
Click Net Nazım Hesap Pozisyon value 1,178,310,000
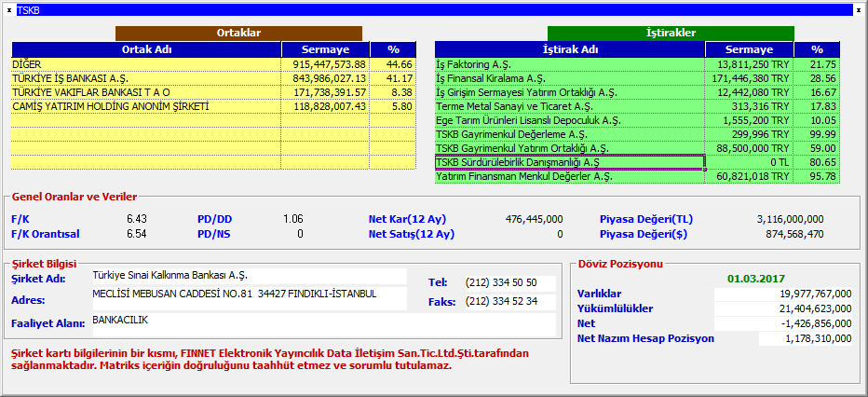[x=806, y=339]
